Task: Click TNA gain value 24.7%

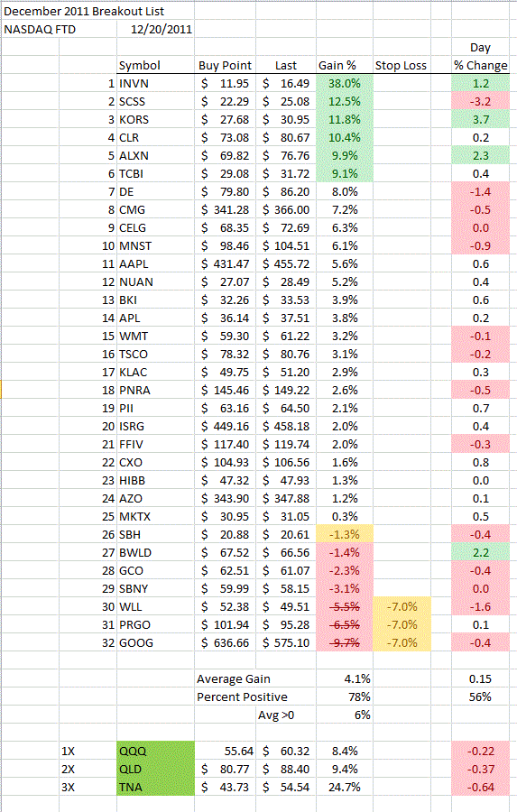Action: click(x=345, y=787)
